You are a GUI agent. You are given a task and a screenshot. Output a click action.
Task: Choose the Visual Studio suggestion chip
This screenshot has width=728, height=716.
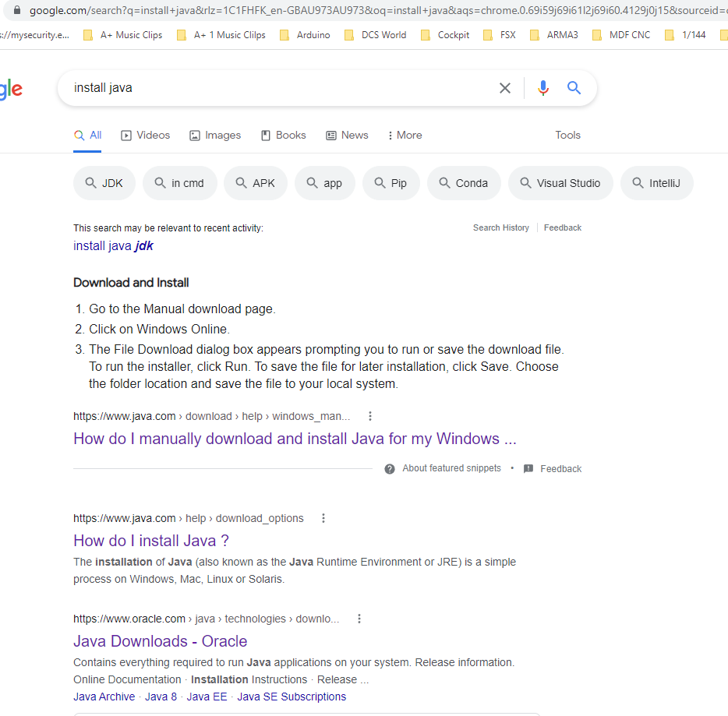pos(560,183)
